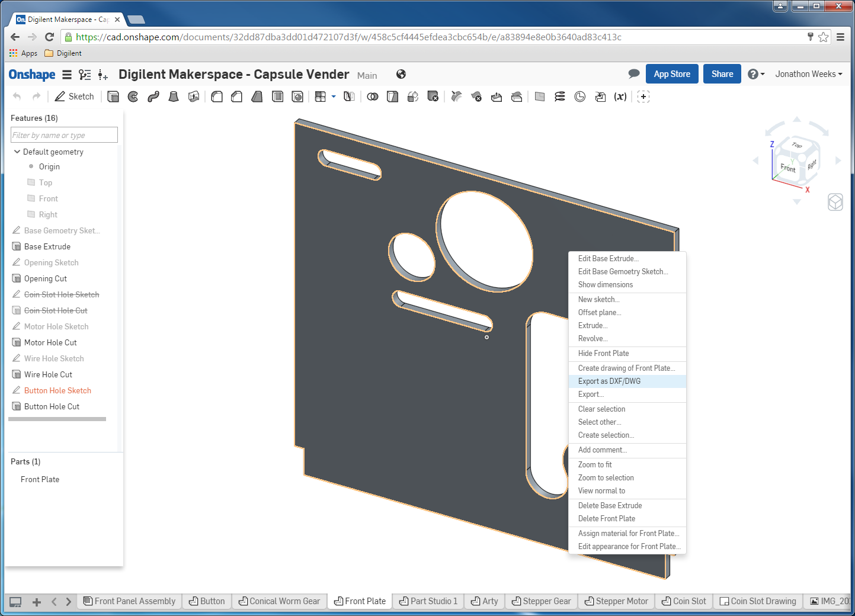The height and width of the screenshot is (616, 855).
Task: Select the Delete part tool icon
Action: [433, 97]
